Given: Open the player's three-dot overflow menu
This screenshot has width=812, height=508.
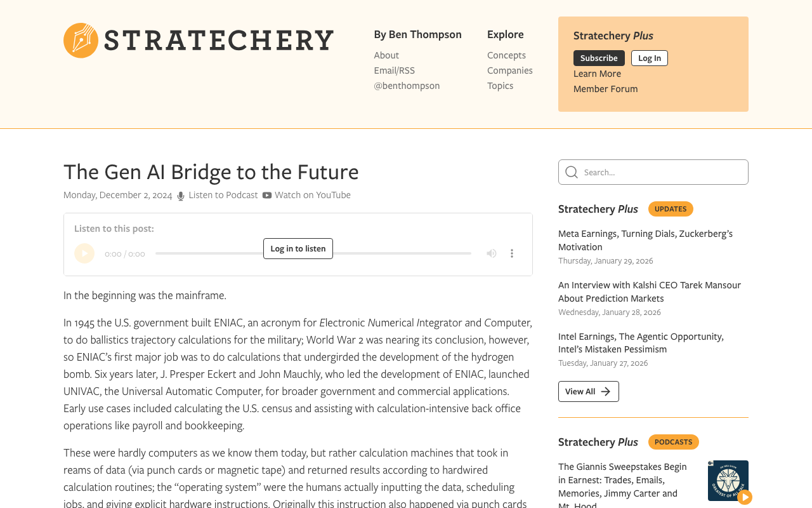Looking at the screenshot, I should 511,253.
